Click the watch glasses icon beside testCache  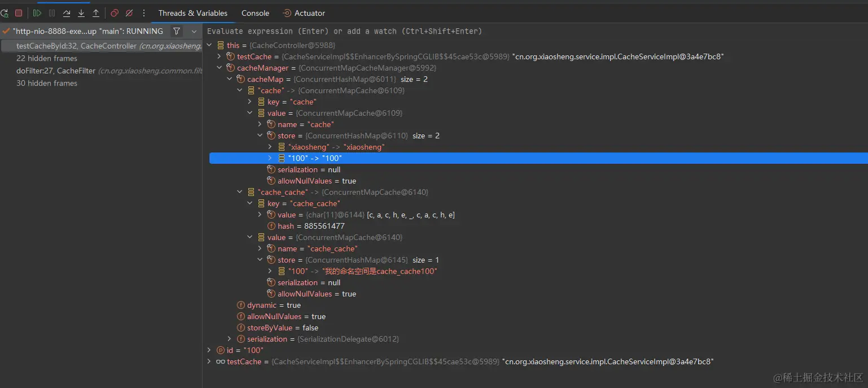tap(221, 361)
